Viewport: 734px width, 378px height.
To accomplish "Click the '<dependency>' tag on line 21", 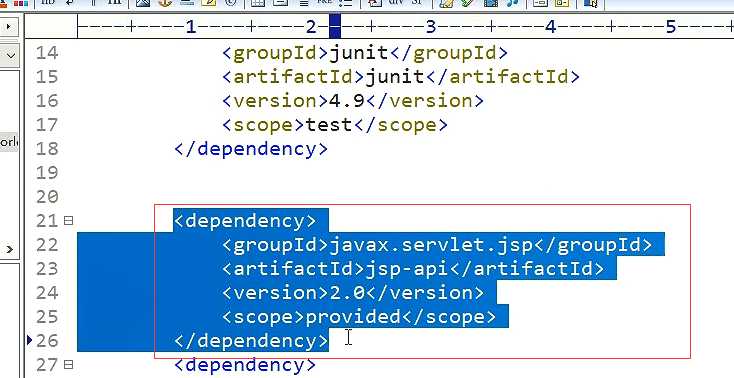I will [245, 221].
